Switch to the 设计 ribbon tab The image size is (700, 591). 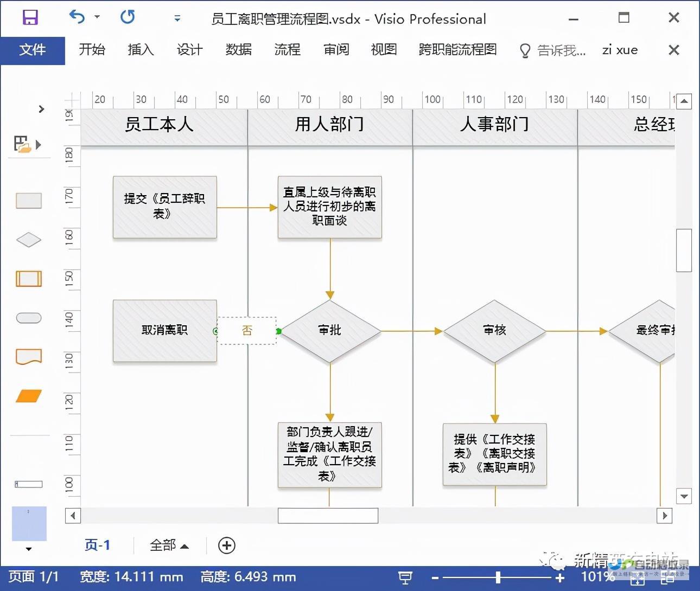coord(190,50)
